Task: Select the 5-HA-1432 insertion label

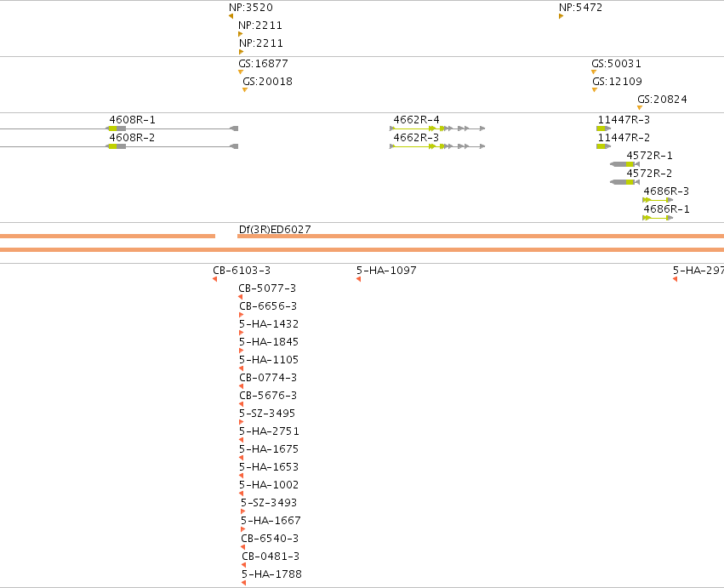Action: click(269, 324)
